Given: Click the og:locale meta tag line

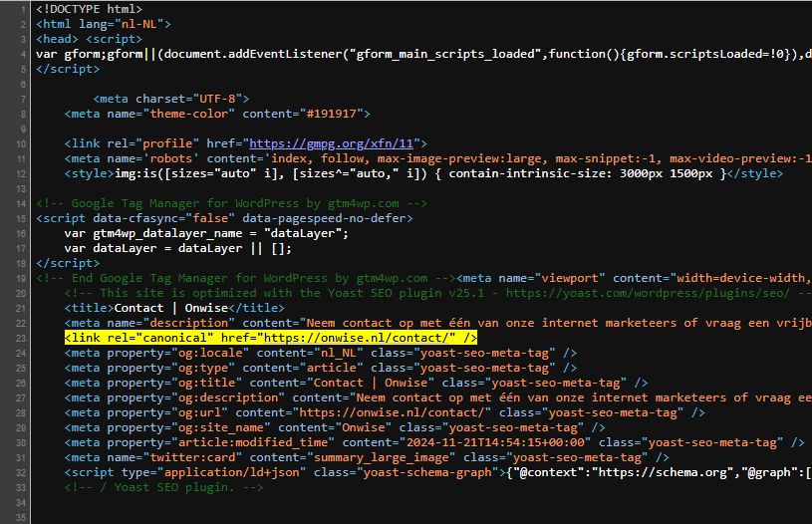Looking at the screenshot, I should 321,353.
